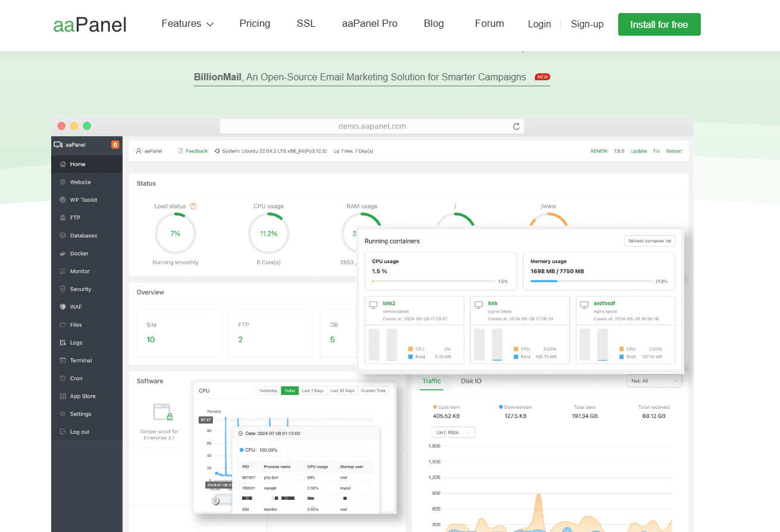Click the RENEW link
The image size is (780, 532).
[x=599, y=151]
